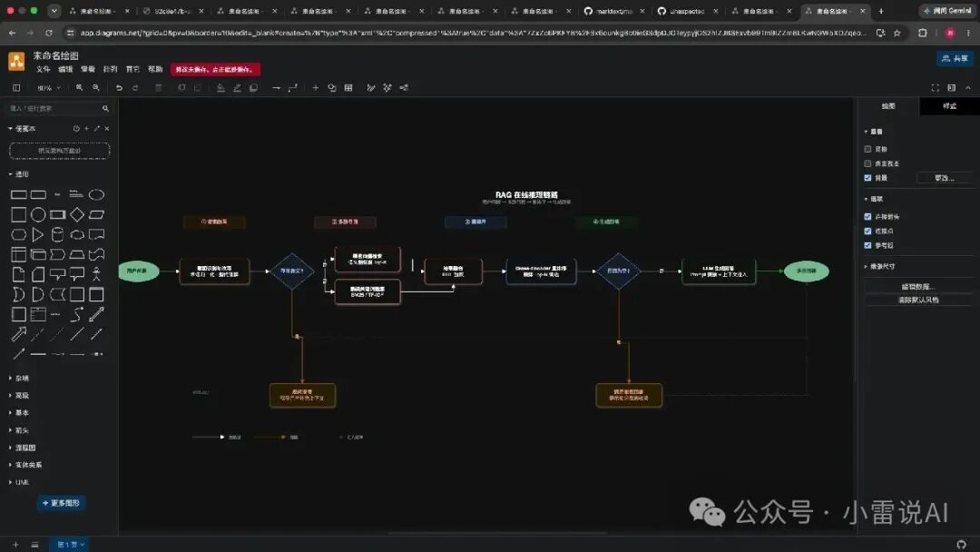The image size is (980, 552).
Task: Uncheck the 连接点 checkbox
Action: pos(867,232)
